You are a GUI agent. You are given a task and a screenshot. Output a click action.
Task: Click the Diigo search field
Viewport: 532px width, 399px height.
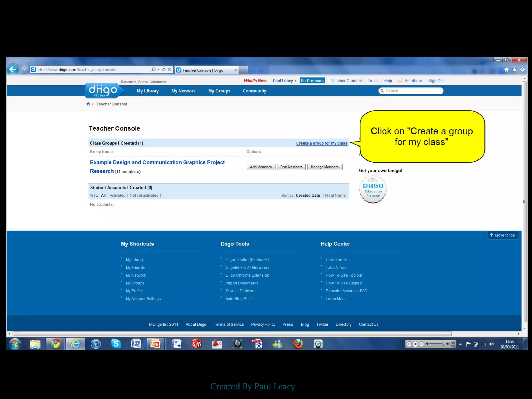(x=411, y=91)
